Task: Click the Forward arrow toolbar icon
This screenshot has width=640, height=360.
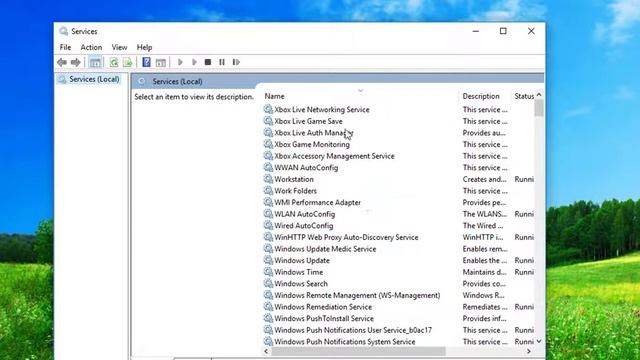Action: (x=76, y=62)
